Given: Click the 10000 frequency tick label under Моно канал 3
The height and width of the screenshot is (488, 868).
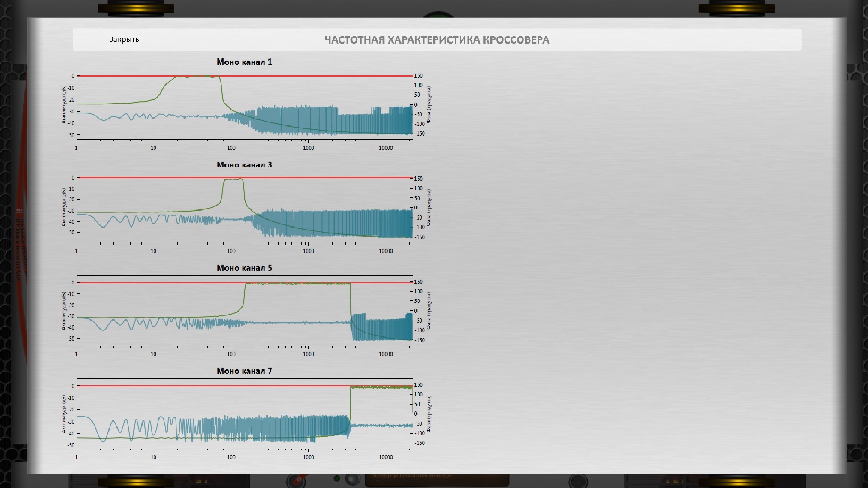Looking at the screenshot, I should (386, 251).
